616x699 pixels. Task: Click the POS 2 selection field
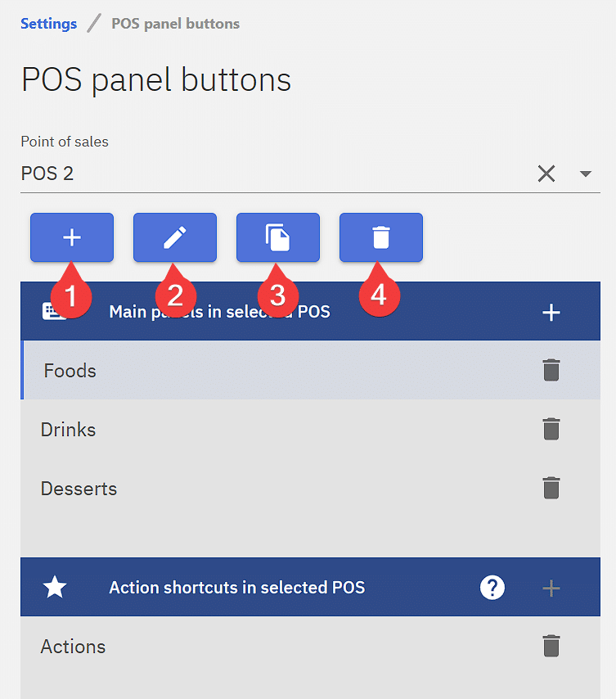click(270, 174)
